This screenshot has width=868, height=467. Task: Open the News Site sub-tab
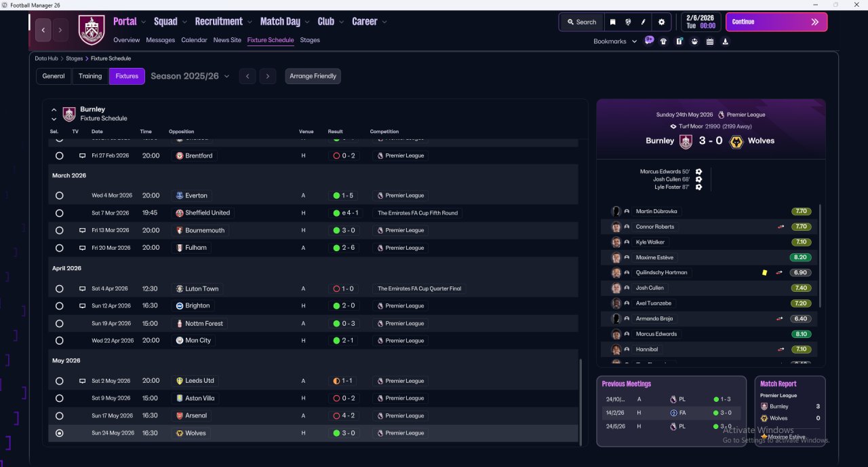(x=227, y=40)
